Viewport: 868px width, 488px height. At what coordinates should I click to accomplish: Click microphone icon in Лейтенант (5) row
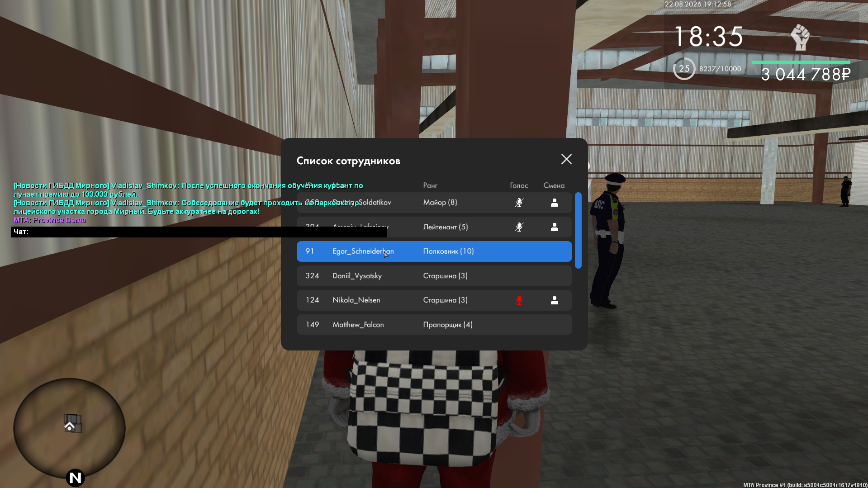[x=519, y=227]
